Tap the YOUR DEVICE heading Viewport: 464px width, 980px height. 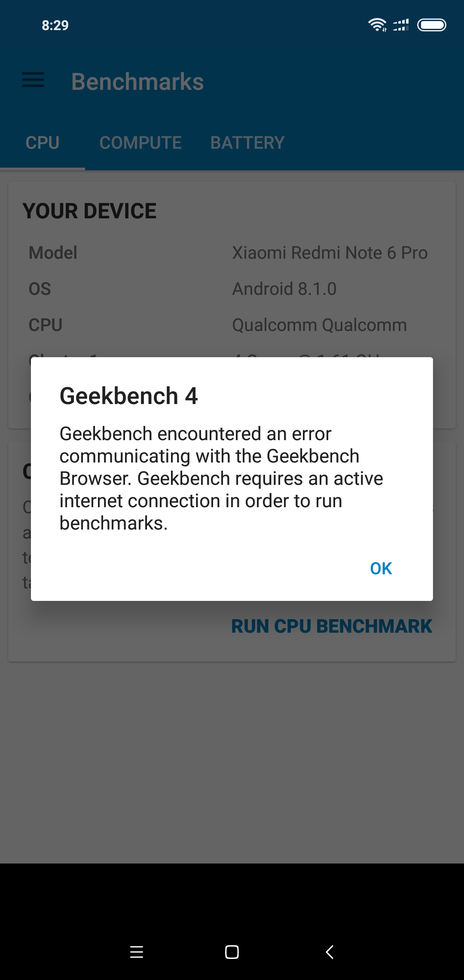click(89, 211)
